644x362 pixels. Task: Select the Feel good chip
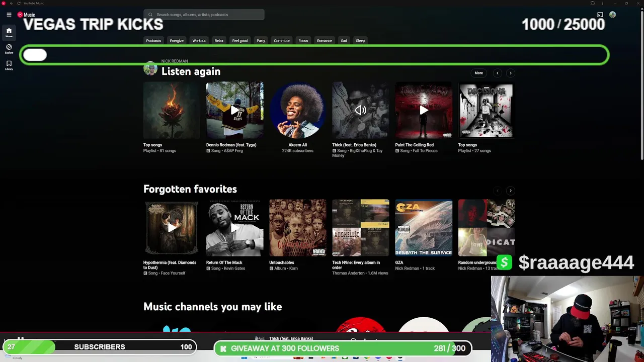(x=240, y=41)
